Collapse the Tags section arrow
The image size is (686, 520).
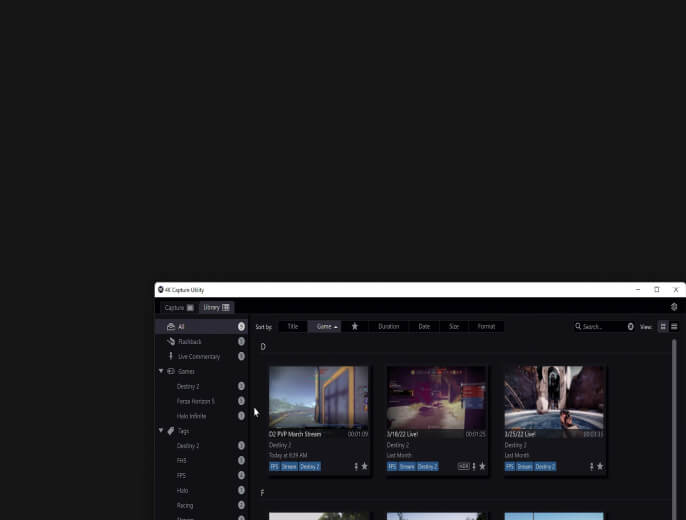[x=161, y=430]
